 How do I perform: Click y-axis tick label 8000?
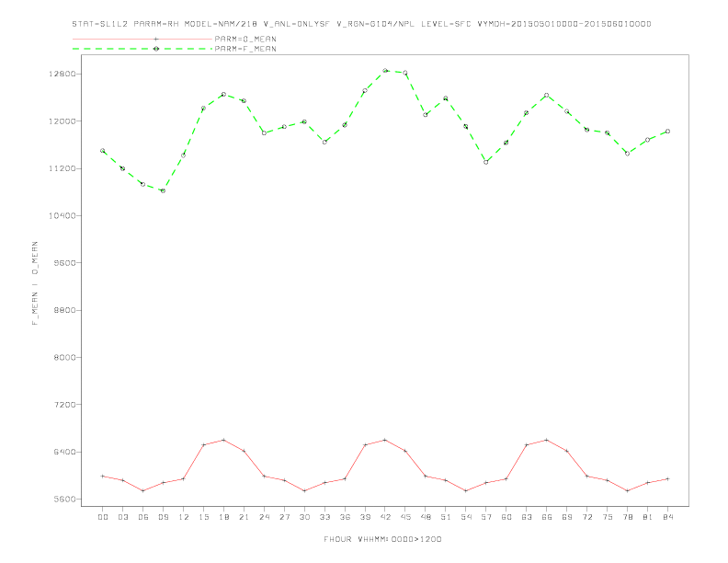(x=64, y=357)
